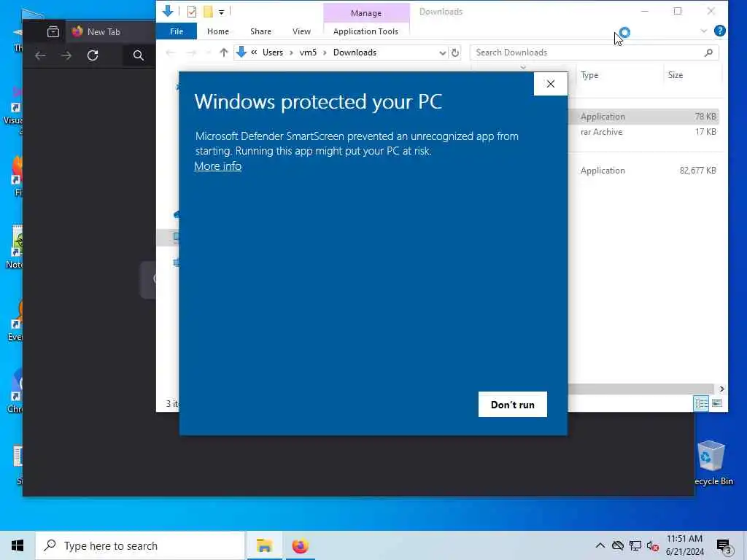
Task: Open the network status tray icon
Action: tap(635, 545)
